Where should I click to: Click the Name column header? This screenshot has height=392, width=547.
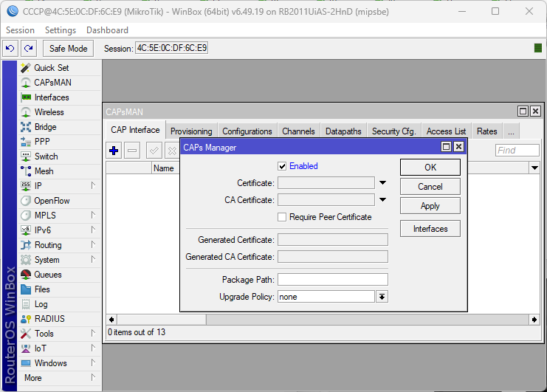click(164, 168)
